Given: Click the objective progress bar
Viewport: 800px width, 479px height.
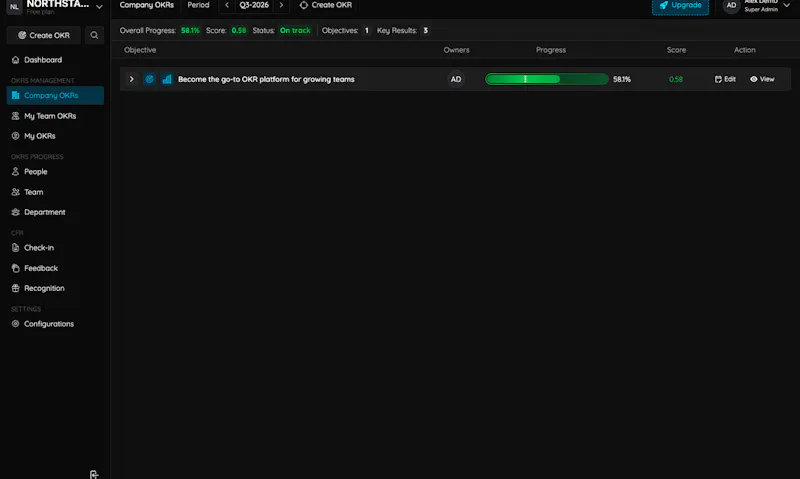Looking at the screenshot, I should coord(546,79).
